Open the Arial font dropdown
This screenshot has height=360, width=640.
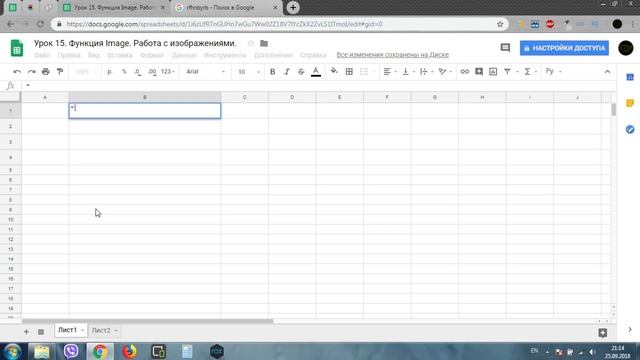pyautogui.click(x=205, y=71)
